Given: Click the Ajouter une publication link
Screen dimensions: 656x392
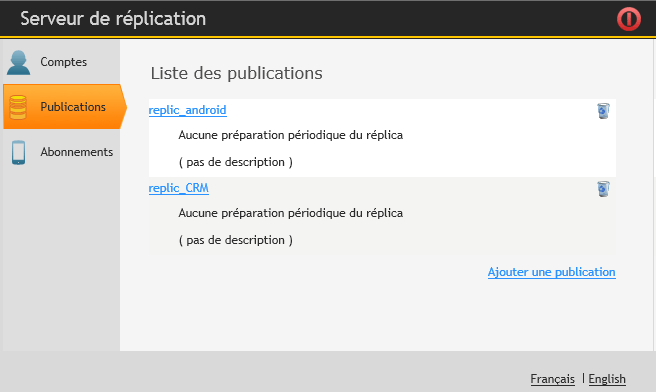Looking at the screenshot, I should point(551,272).
